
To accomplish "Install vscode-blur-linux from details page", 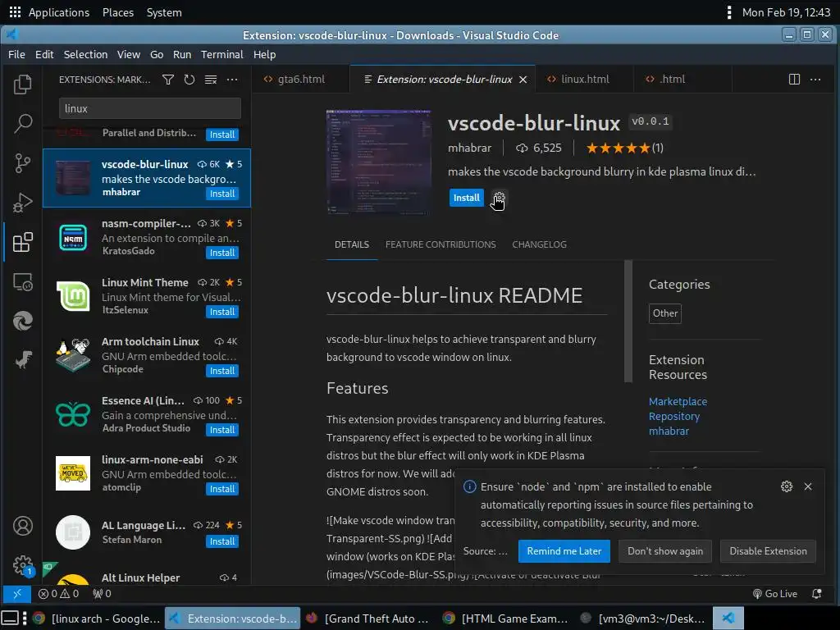I will [x=466, y=198].
